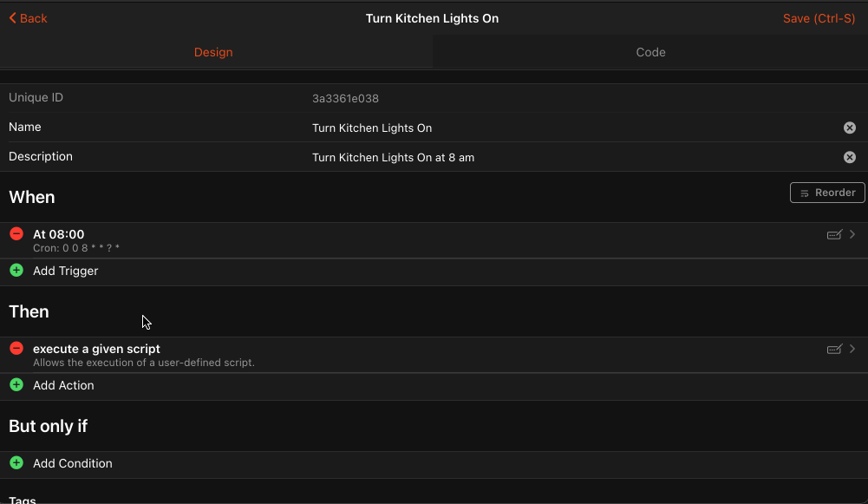
Task: Click the Add Condition link
Action: pyautogui.click(x=73, y=463)
